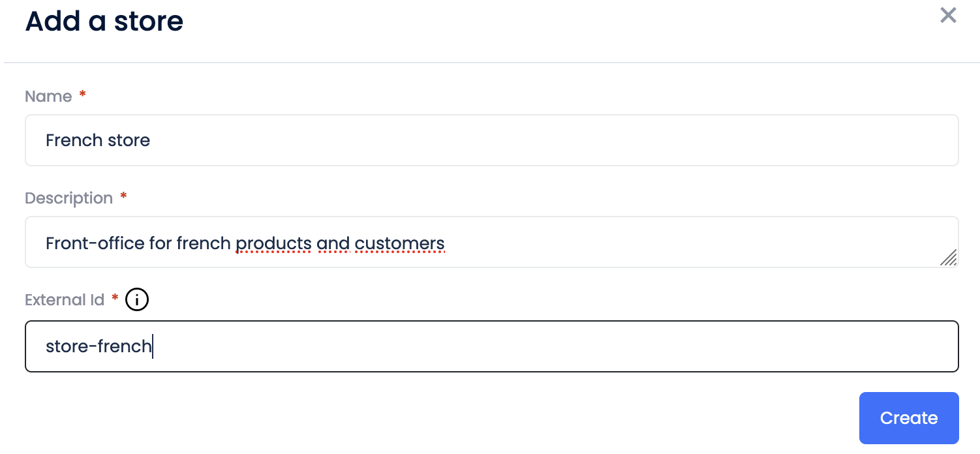Click the External Id label text
980x454 pixels.
point(65,300)
